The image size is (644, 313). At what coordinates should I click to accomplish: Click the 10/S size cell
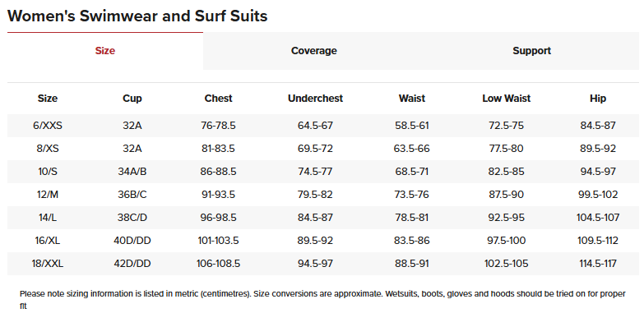pyautogui.click(x=48, y=172)
